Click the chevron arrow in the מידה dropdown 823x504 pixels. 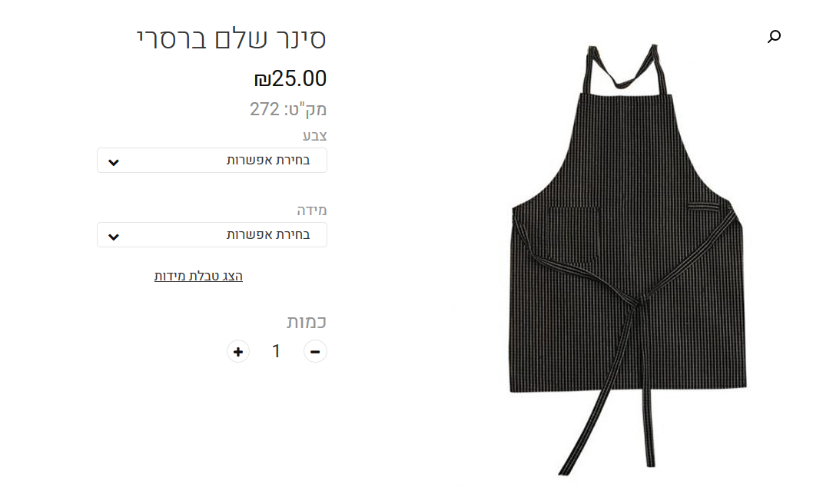click(x=114, y=237)
